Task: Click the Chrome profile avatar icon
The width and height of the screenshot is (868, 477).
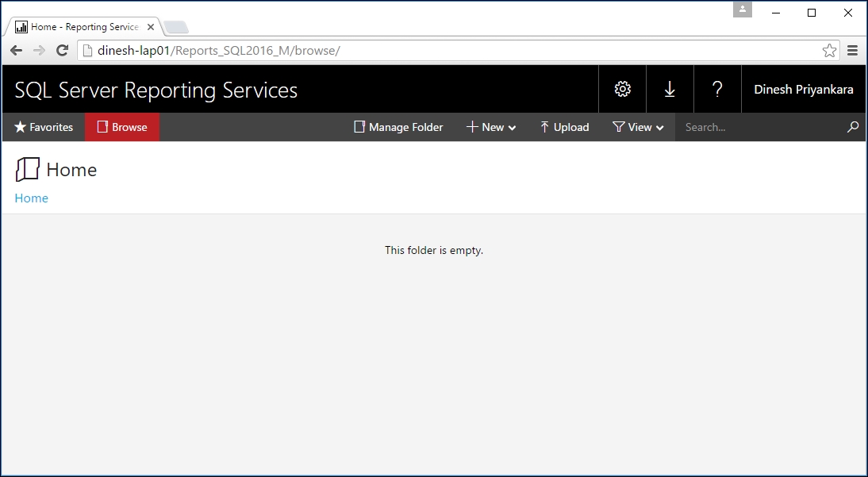Action: click(743, 10)
